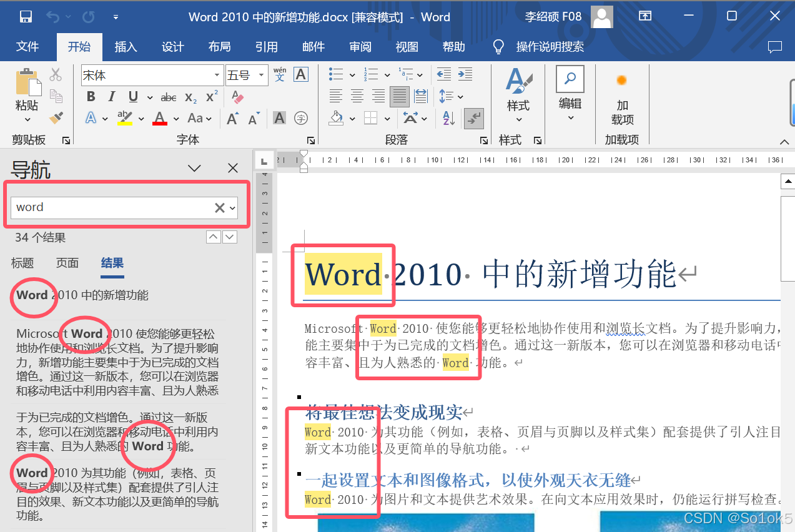Expand underline style arrow
The image size is (795, 532).
[x=150, y=97]
